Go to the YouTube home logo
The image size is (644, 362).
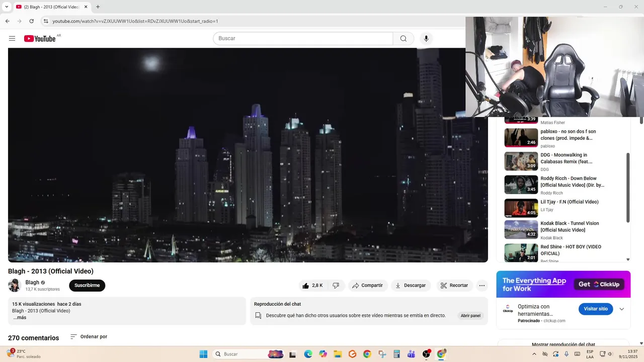[x=40, y=39]
